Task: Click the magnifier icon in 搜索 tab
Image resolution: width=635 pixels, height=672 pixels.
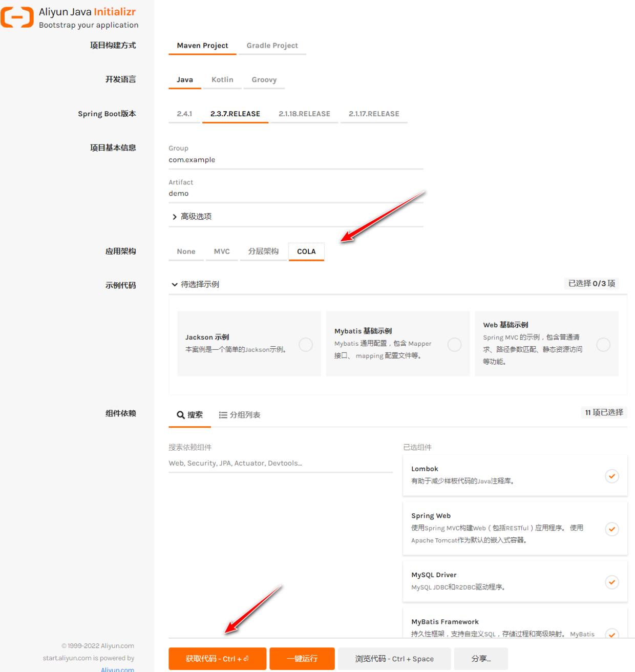Action: point(180,415)
